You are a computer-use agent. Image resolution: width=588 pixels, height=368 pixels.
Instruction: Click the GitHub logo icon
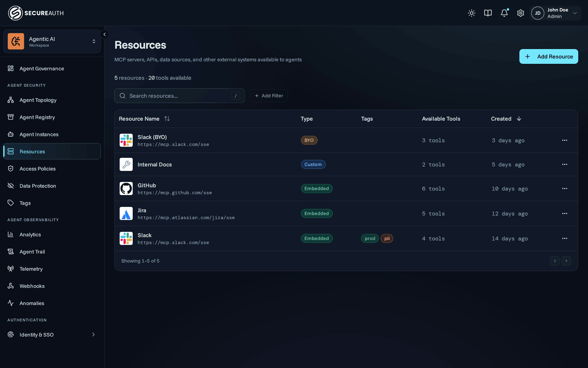(x=126, y=188)
